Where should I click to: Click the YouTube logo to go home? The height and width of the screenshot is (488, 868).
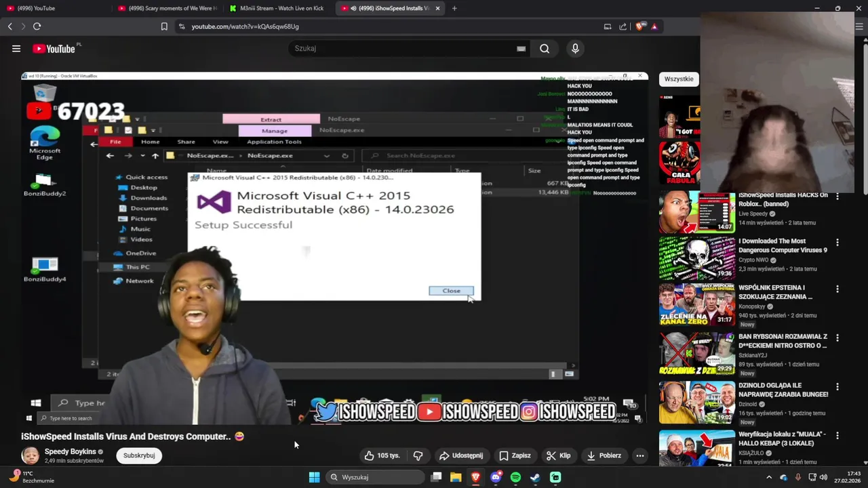pos(54,49)
